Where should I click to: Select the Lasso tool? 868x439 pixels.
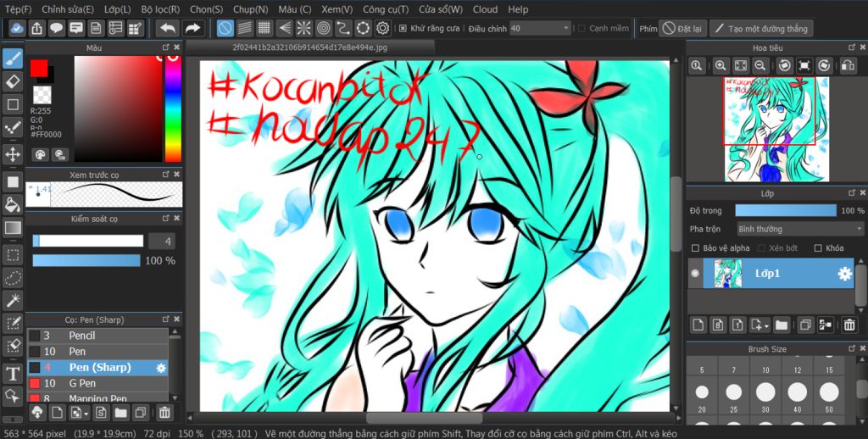pyautogui.click(x=12, y=278)
